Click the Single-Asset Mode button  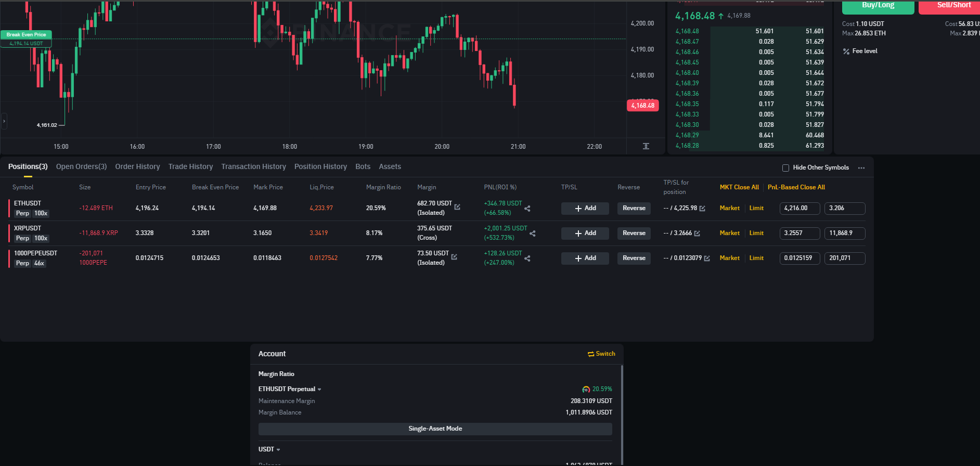[x=435, y=429]
